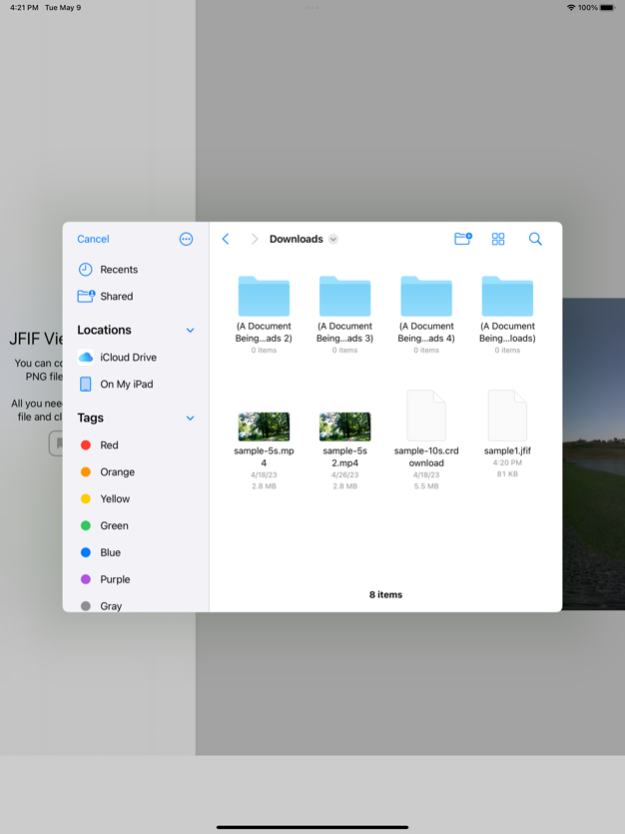Screen dimensions: 625x834
Task: Select iCloud Drive location
Action: tap(136, 357)
